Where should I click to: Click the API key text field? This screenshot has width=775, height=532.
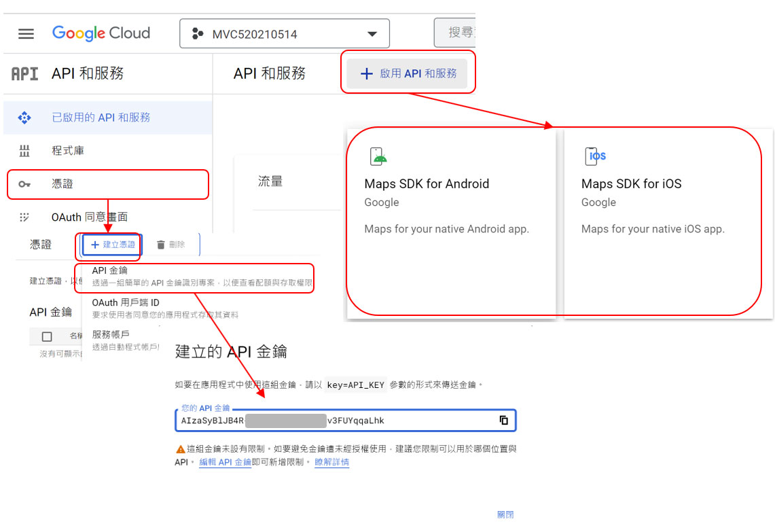tap(346, 421)
